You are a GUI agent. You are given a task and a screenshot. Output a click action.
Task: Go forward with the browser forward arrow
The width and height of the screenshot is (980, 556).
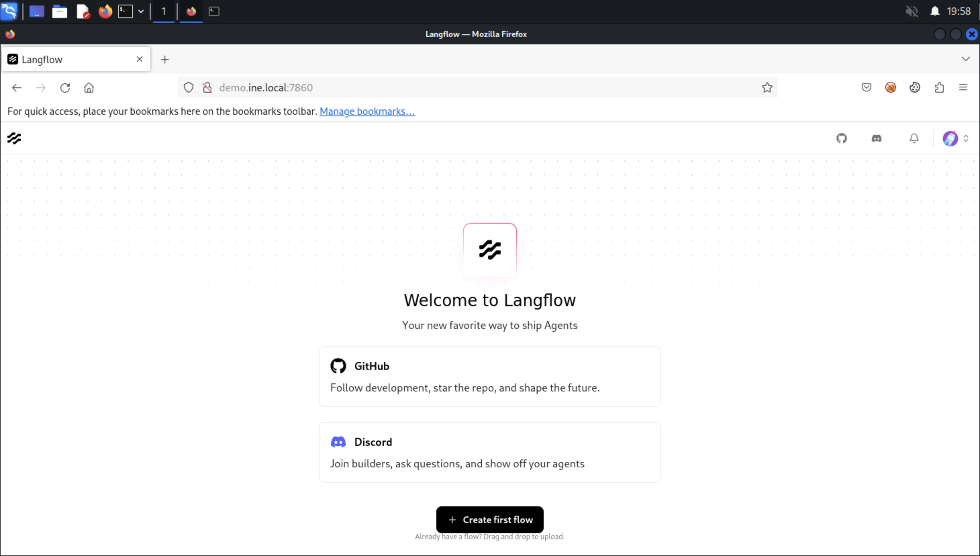click(x=41, y=88)
